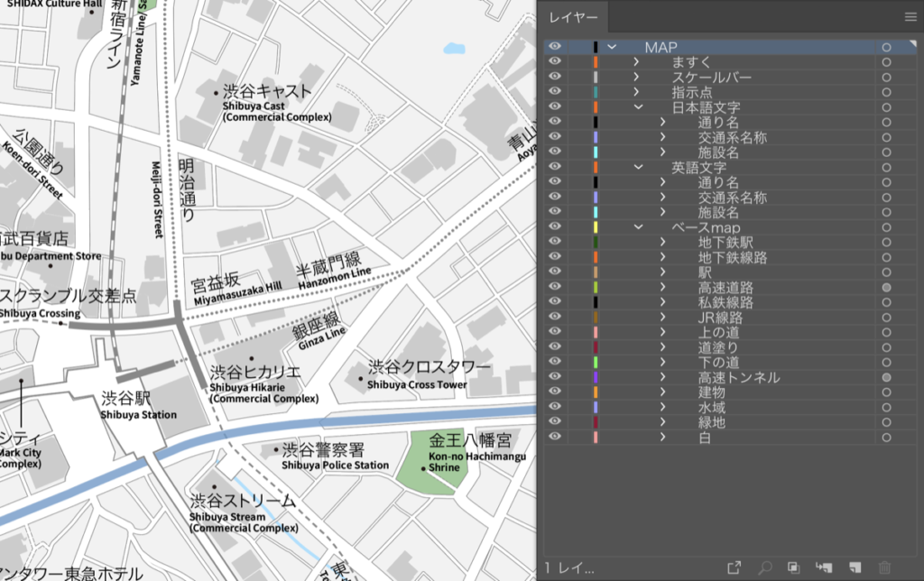This screenshot has width=924, height=581.
Task: Toggle the eye icon for 日本語文字
Action: coord(555,106)
